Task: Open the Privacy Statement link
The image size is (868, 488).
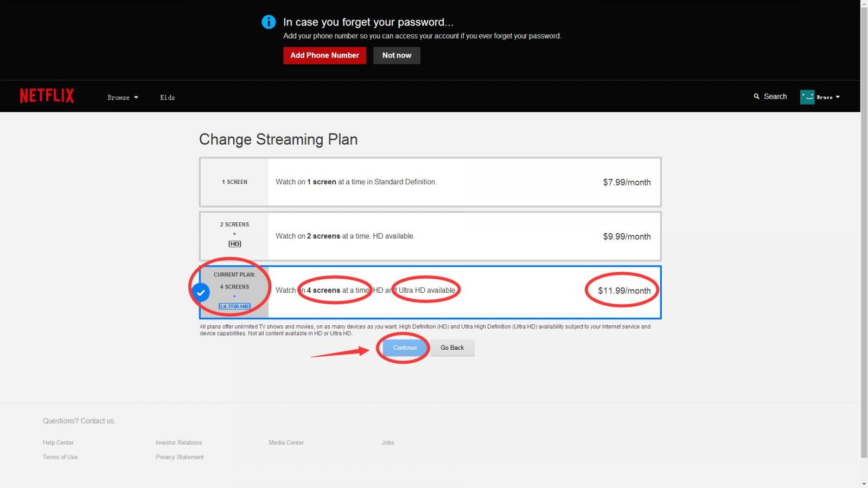Action: pos(180,457)
